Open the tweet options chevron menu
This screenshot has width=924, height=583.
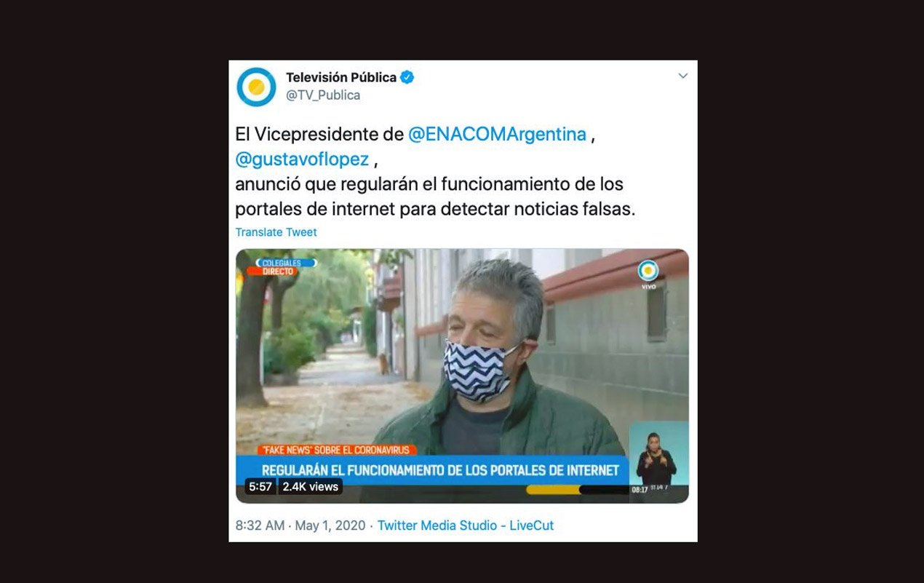click(682, 76)
